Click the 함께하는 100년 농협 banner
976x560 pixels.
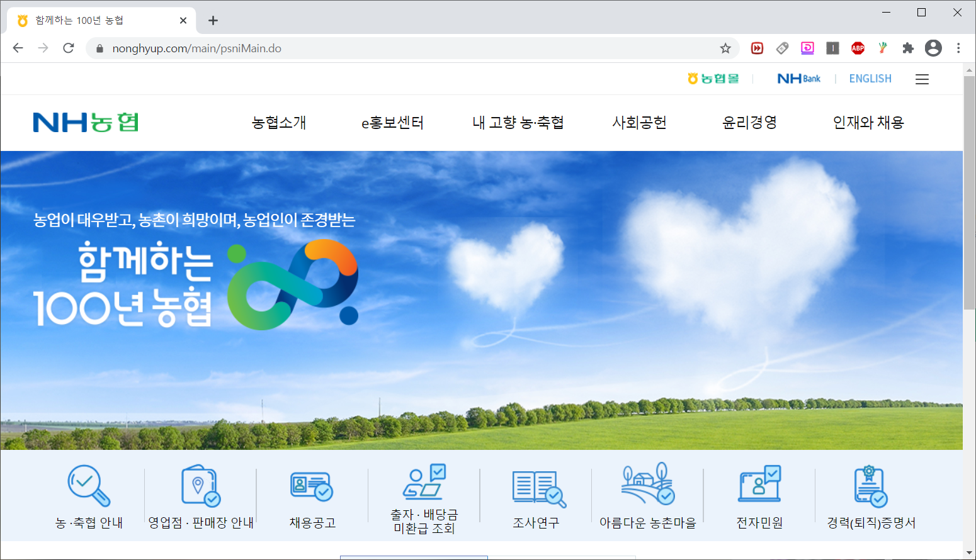[482, 300]
